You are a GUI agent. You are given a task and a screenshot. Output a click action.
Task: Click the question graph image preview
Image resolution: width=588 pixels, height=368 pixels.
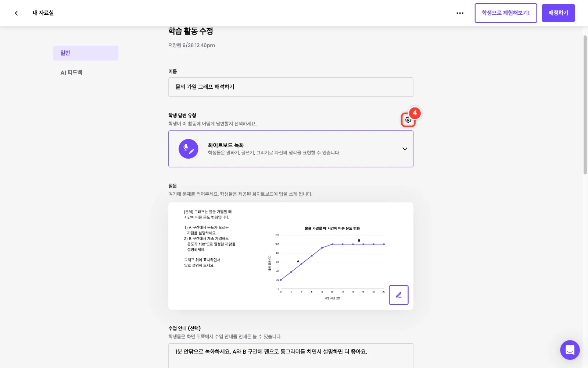click(x=291, y=256)
